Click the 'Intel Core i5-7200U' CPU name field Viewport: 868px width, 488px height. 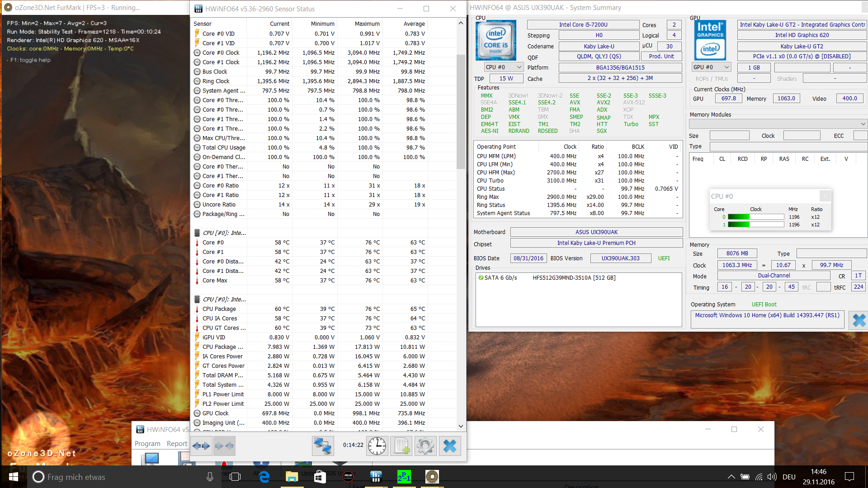[x=583, y=25]
